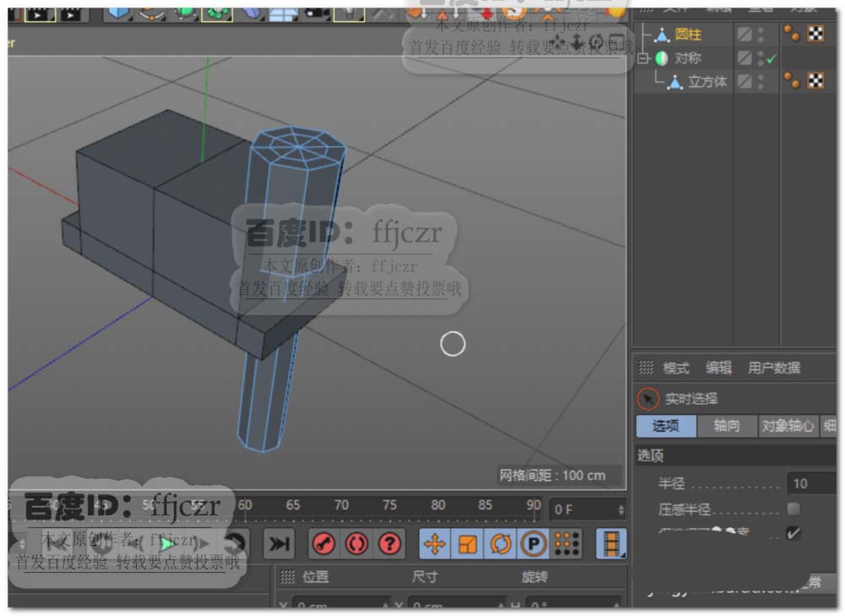Click frame 60 on the timeline ruler
This screenshot has height=616, width=845.
click(245, 505)
